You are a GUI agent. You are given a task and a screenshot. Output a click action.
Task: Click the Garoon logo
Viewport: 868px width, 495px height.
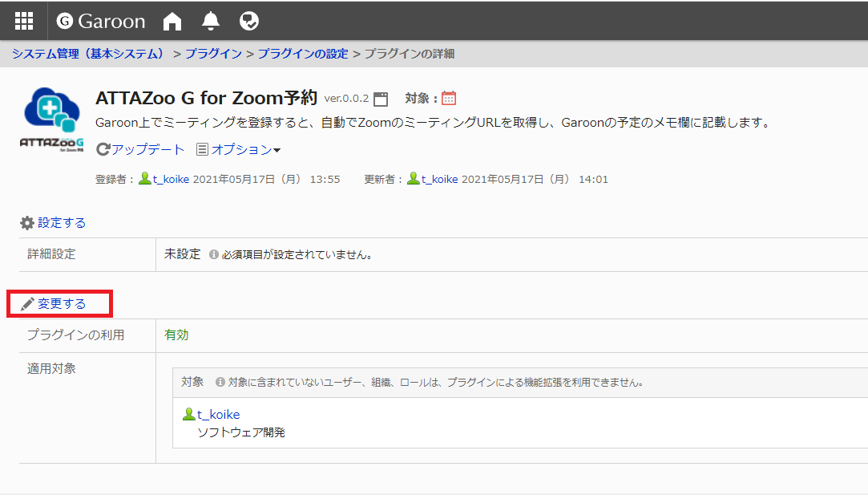point(101,21)
